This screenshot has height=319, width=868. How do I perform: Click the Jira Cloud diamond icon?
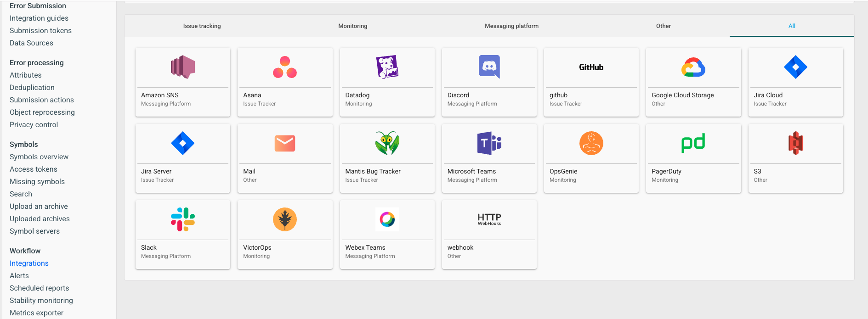tap(795, 67)
